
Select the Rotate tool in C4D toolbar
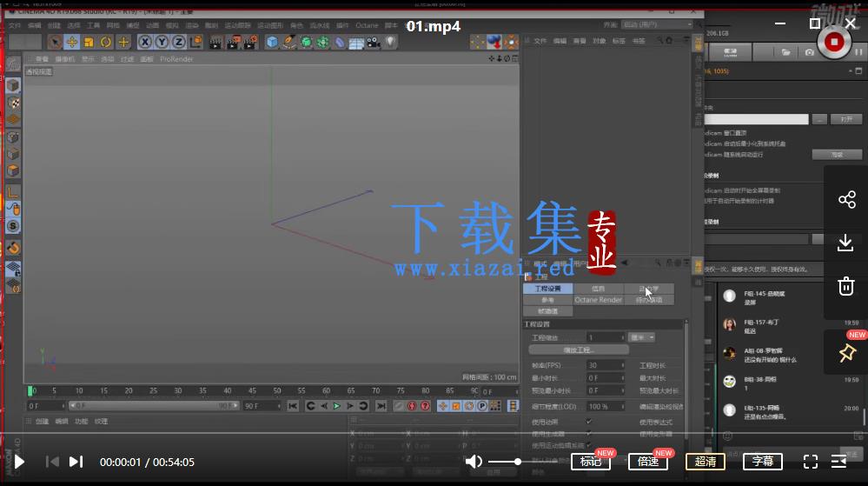point(106,42)
